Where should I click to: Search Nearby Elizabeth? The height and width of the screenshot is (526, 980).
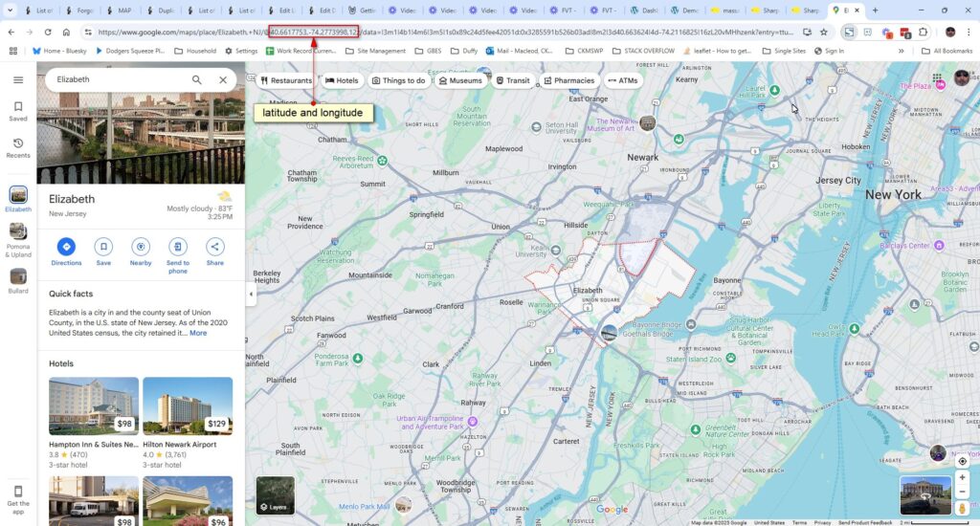[x=141, y=247]
